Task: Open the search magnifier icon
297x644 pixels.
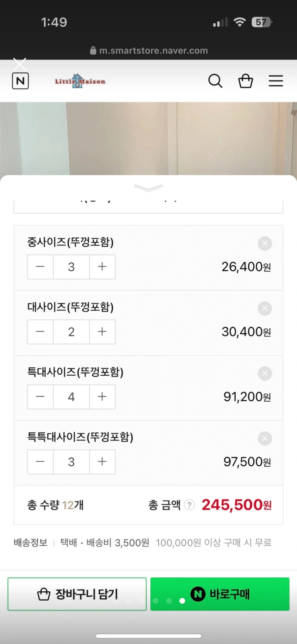Action: [215, 81]
